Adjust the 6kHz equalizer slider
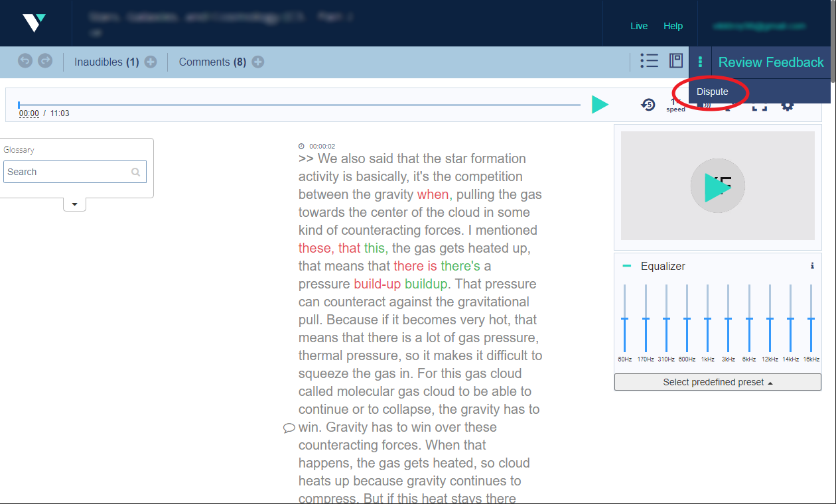 click(x=749, y=319)
